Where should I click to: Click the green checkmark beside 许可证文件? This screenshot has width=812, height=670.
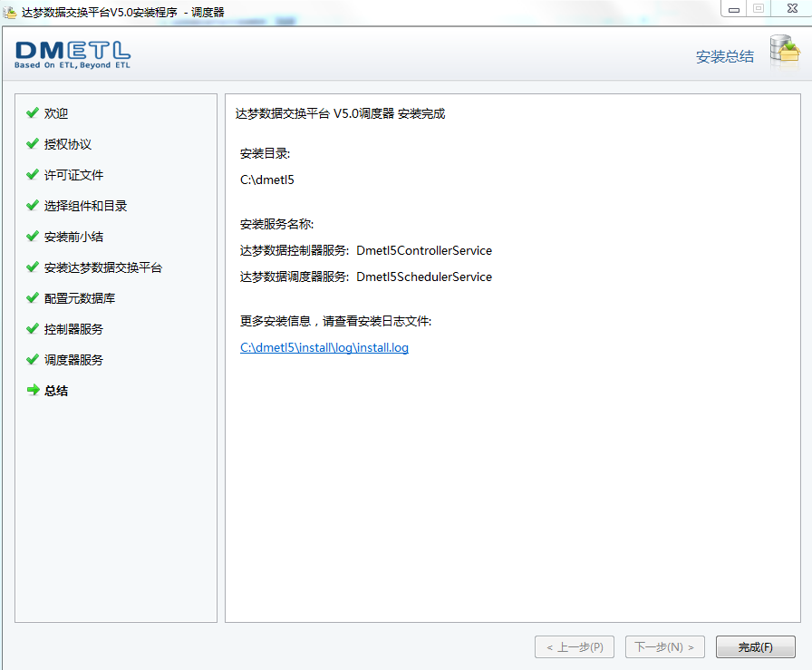tap(33, 174)
